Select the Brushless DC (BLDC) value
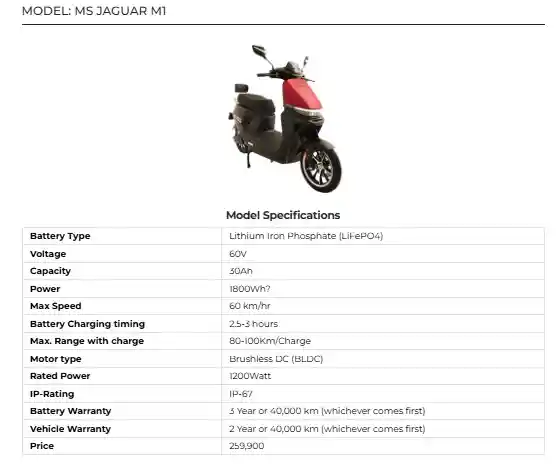The height and width of the screenshot is (468, 557). click(276, 359)
